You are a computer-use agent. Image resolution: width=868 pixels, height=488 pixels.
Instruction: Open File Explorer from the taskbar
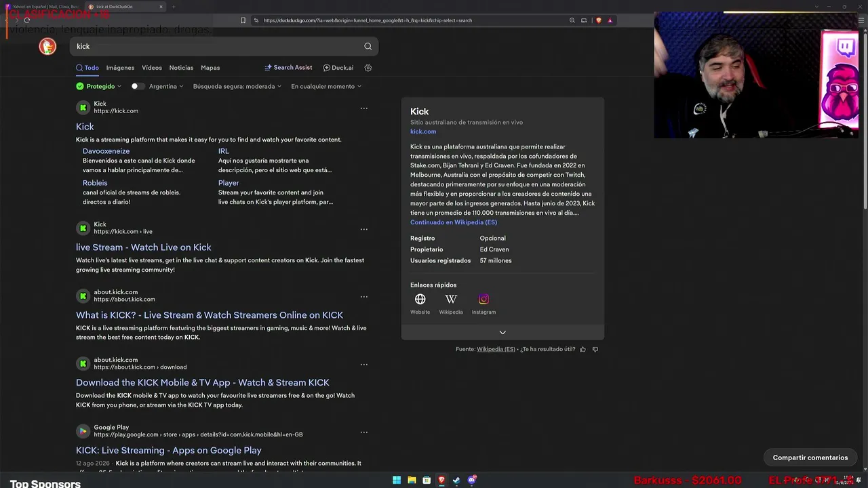412,481
